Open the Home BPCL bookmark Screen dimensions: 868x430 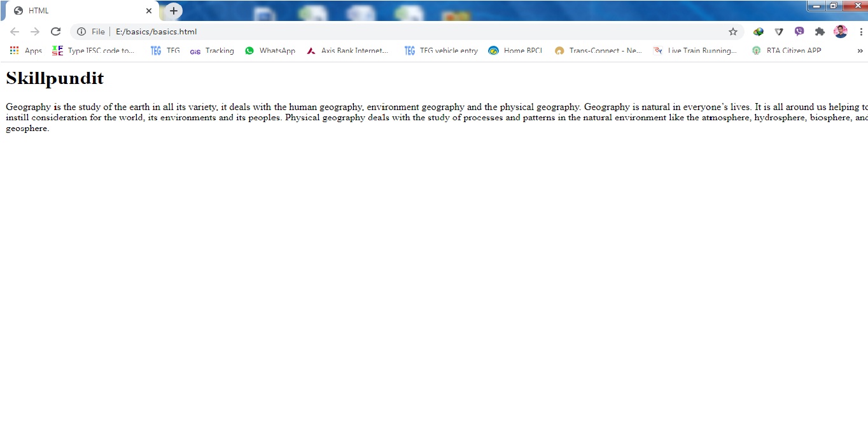(515, 51)
